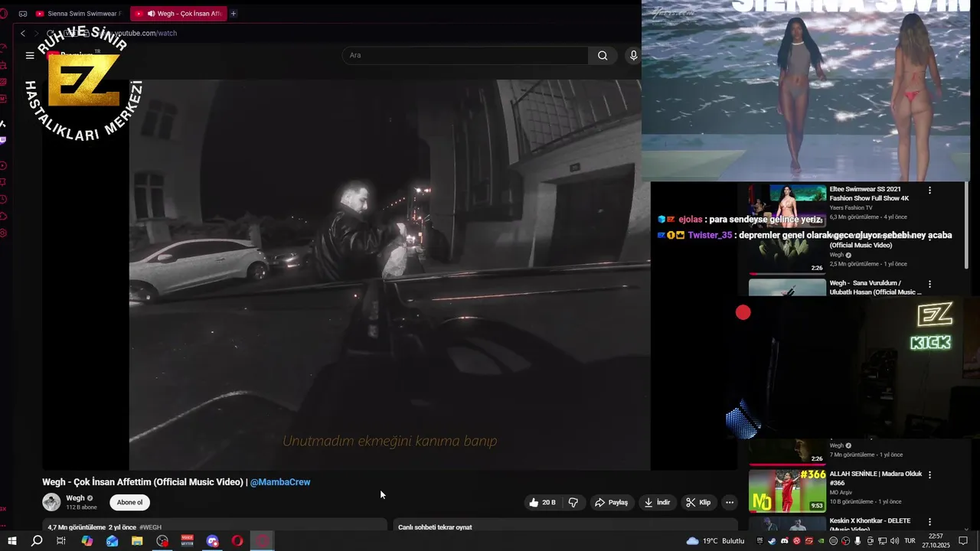
Task: Click the Paylaş share button
Action: pos(611,502)
